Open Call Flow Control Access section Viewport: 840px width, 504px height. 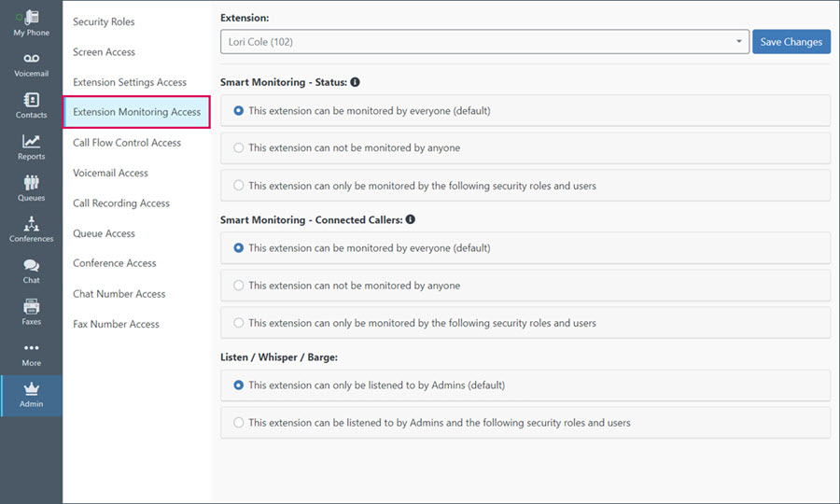tap(127, 143)
